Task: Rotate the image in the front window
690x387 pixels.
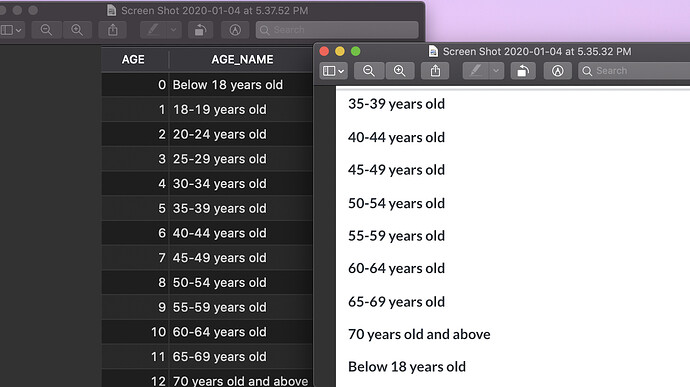Action: tap(523, 71)
